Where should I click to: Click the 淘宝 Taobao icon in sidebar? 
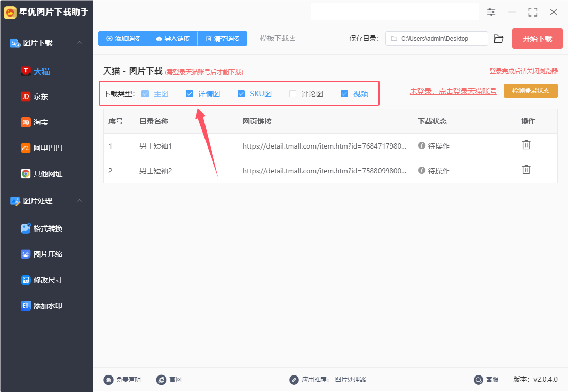click(25, 122)
